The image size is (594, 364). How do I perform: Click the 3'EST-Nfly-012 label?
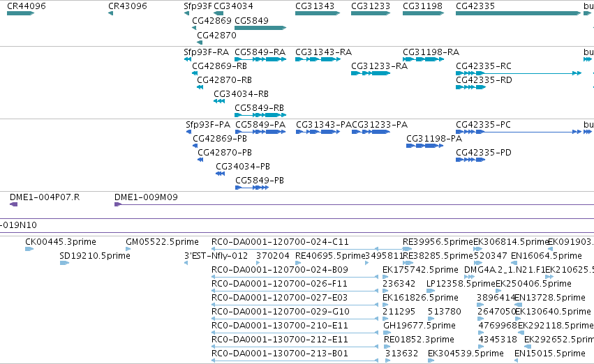pos(216,256)
